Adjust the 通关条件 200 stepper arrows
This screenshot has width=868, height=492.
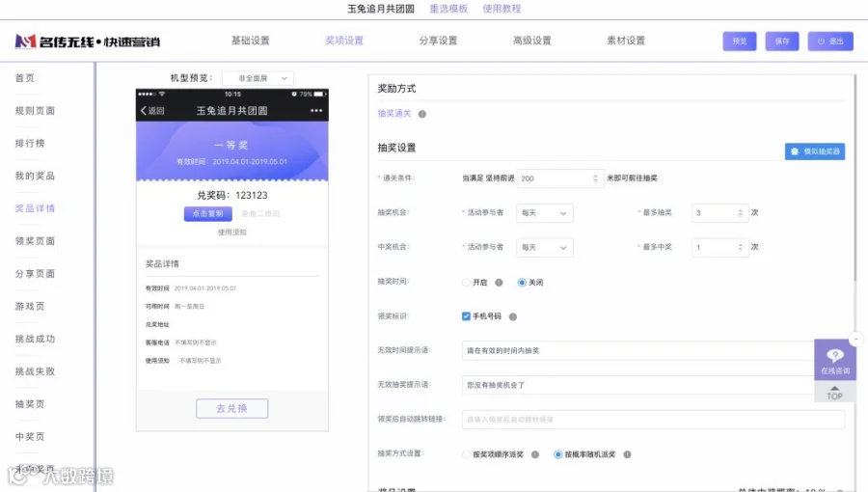pyautogui.click(x=596, y=178)
